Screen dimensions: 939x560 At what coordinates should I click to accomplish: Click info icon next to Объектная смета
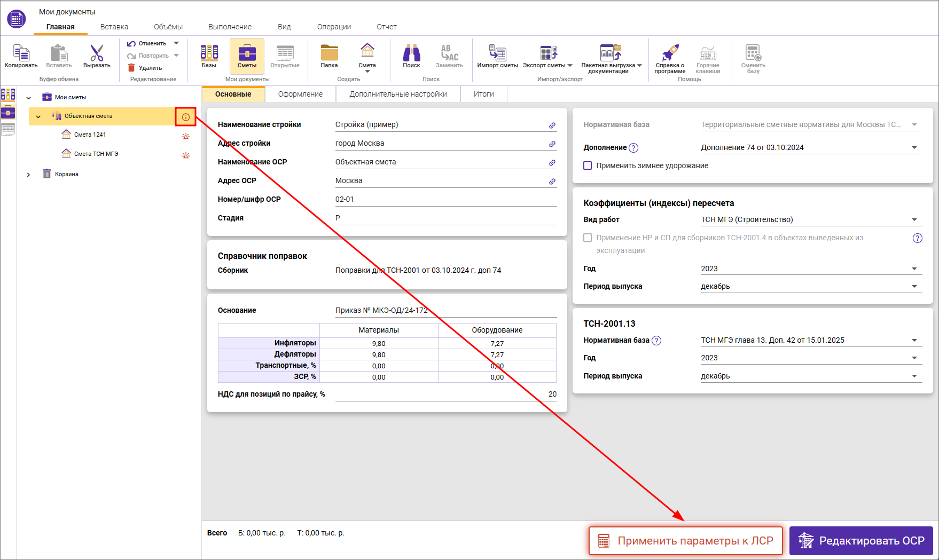click(186, 117)
